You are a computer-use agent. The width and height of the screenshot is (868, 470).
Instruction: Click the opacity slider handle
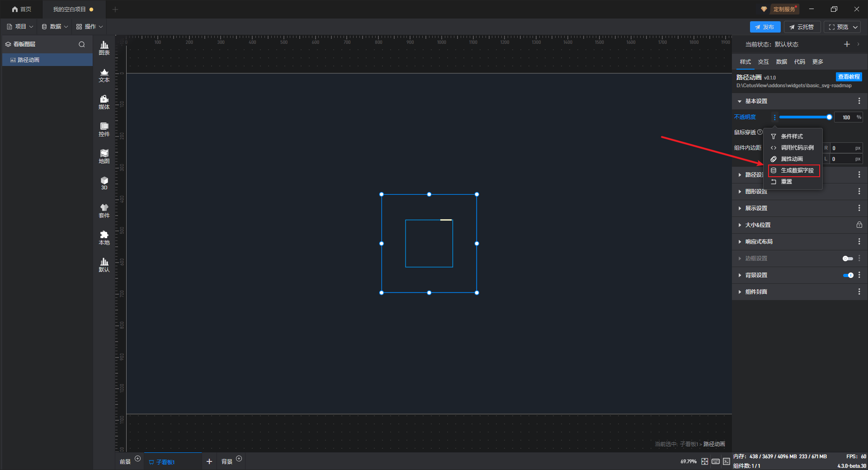click(x=829, y=117)
